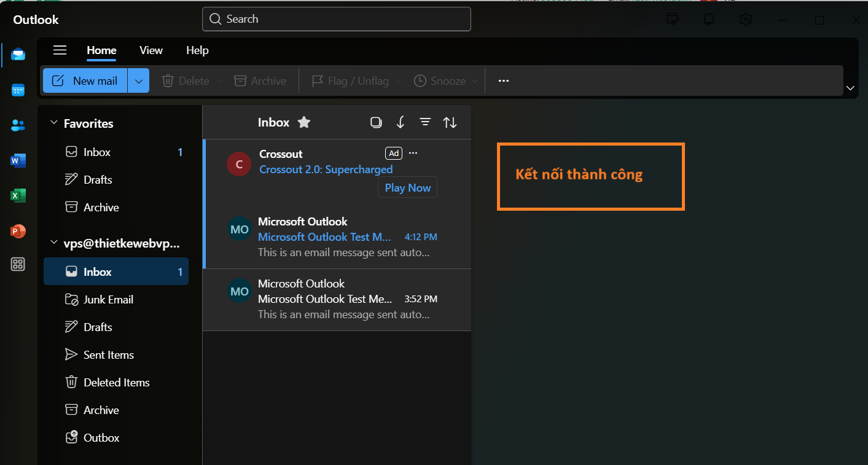The image size is (868, 465).
Task: Select the account Inbox folder
Action: 116,272
